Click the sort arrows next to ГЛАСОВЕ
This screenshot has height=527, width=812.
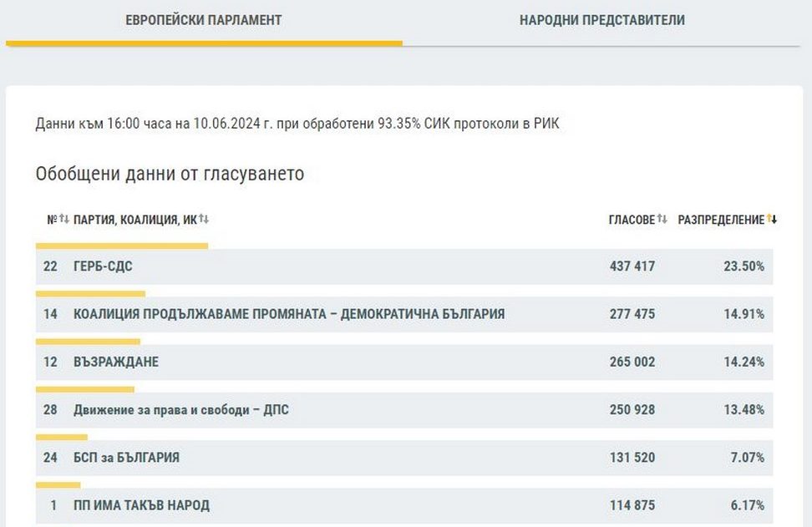pyautogui.click(x=662, y=219)
